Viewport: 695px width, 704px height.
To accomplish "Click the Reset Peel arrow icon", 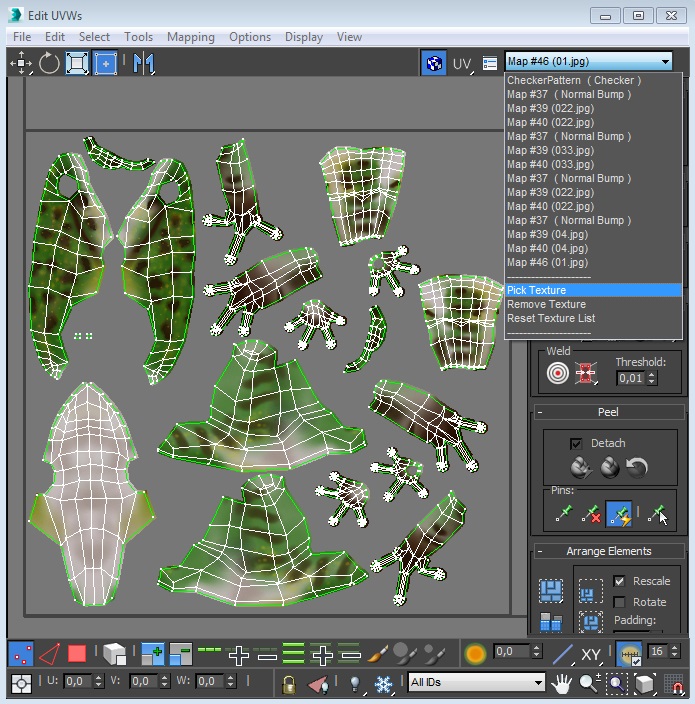I will click(636, 468).
